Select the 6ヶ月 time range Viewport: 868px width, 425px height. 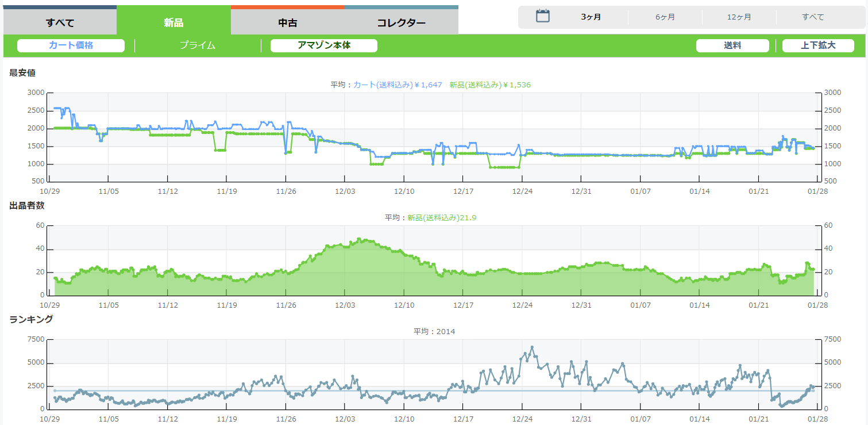tap(665, 17)
